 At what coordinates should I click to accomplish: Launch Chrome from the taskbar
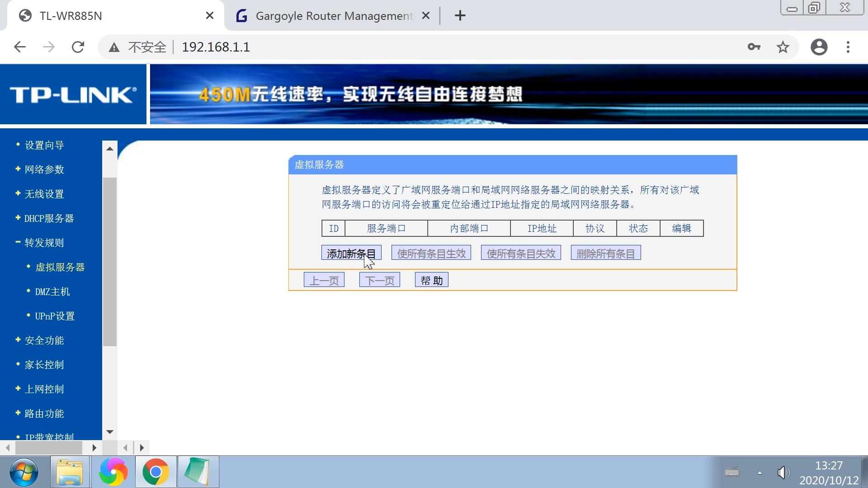pyautogui.click(x=156, y=472)
